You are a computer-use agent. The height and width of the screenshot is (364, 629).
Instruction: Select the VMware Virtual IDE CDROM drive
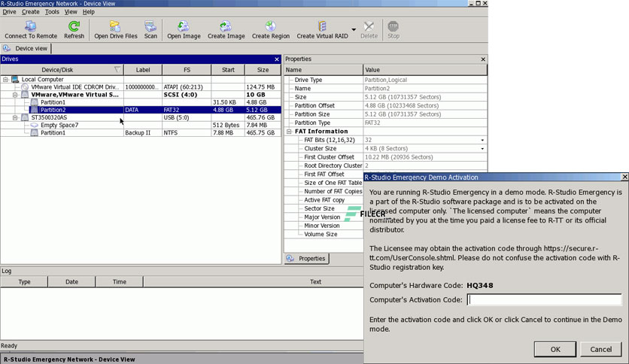pos(75,87)
